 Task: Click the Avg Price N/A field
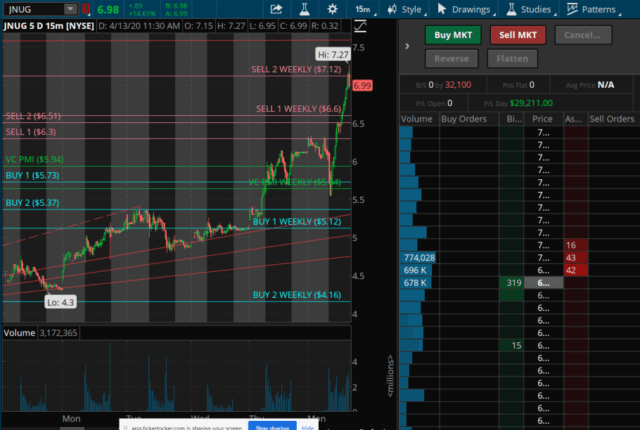(x=590, y=85)
